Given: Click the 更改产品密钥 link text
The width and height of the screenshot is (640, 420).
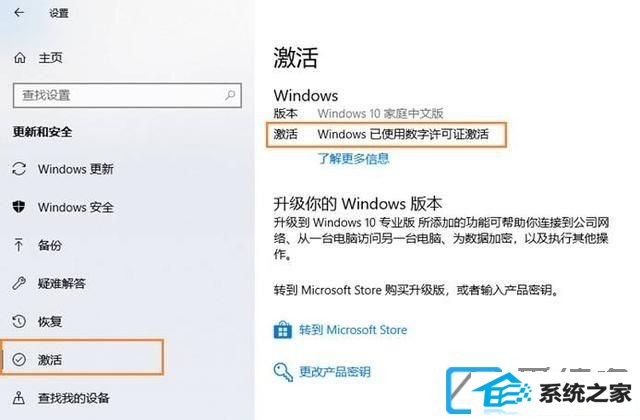Looking at the screenshot, I should coord(335,372).
